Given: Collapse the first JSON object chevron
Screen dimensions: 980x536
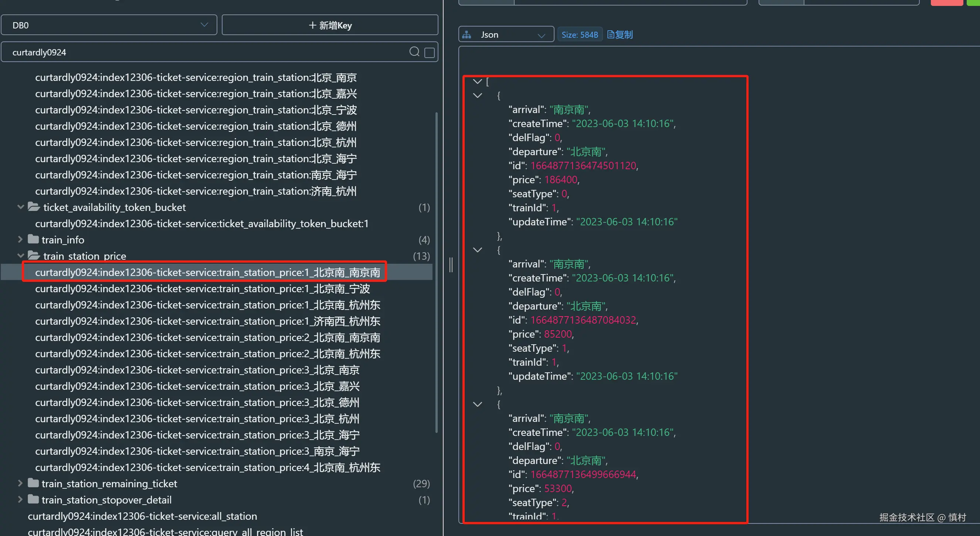Looking at the screenshot, I should tap(477, 95).
